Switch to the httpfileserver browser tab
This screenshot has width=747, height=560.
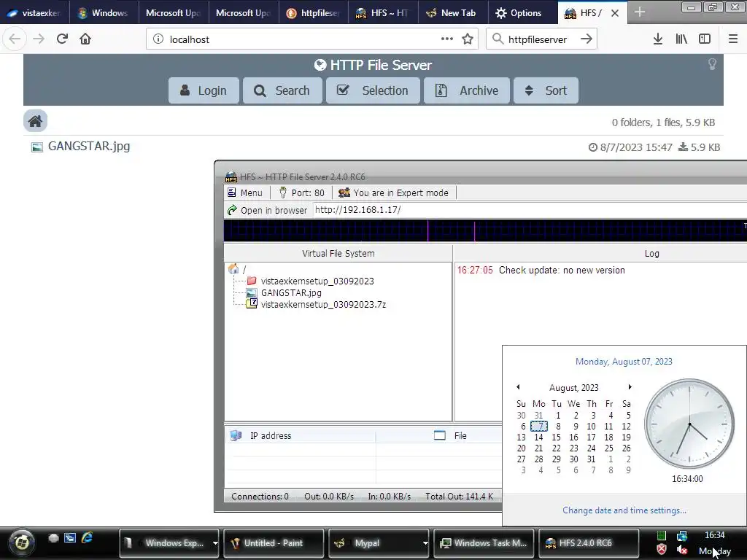[314, 13]
